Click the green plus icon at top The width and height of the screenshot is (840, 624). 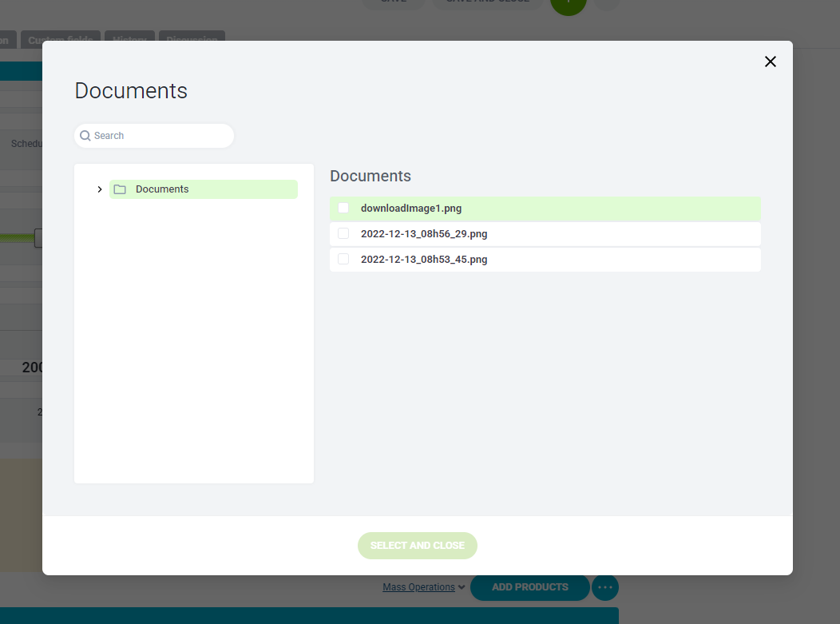click(569, 5)
